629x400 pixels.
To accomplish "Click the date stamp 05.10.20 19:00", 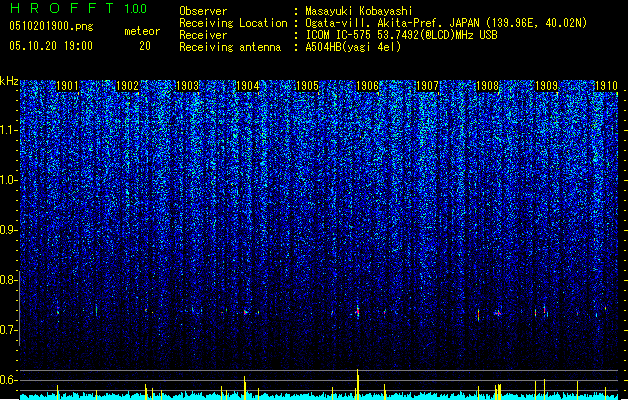I will [x=51, y=46].
